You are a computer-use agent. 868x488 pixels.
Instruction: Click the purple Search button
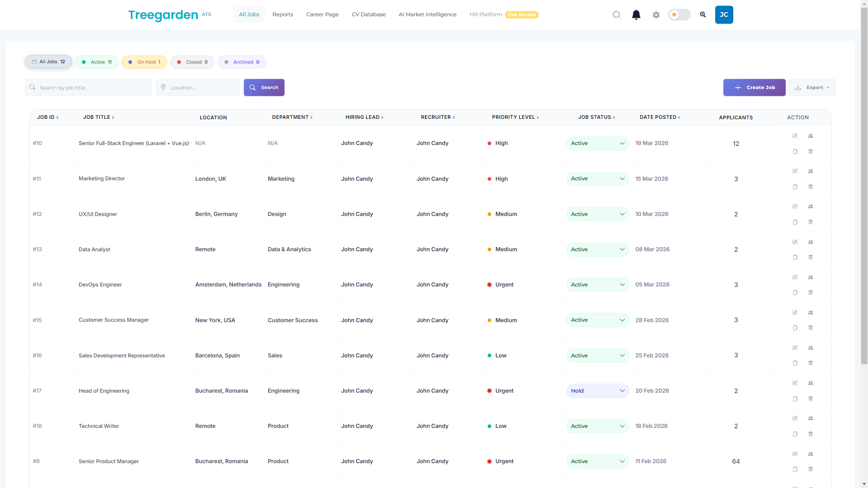pyautogui.click(x=264, y=88)
